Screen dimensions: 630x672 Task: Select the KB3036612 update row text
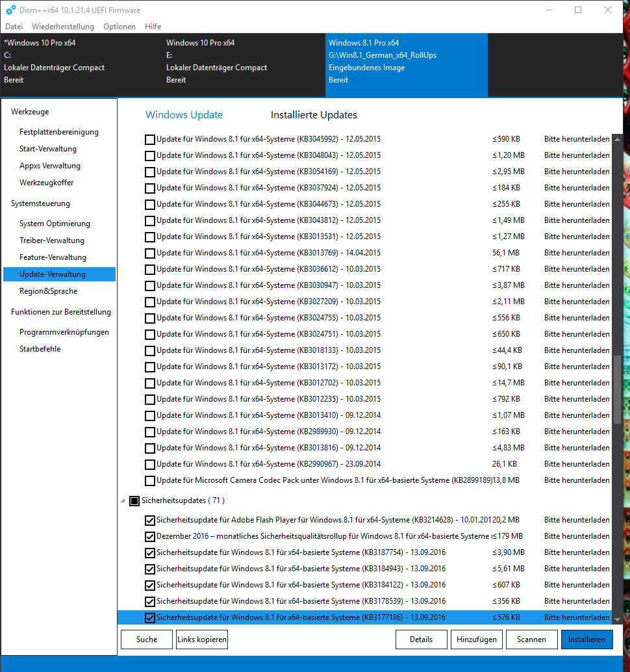tap(268, 269)
